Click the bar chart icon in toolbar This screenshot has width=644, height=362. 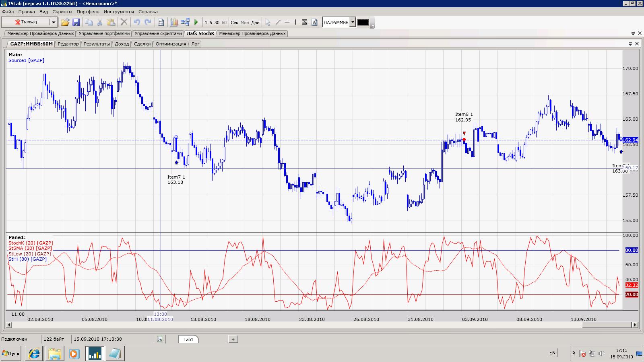(174, 23)
